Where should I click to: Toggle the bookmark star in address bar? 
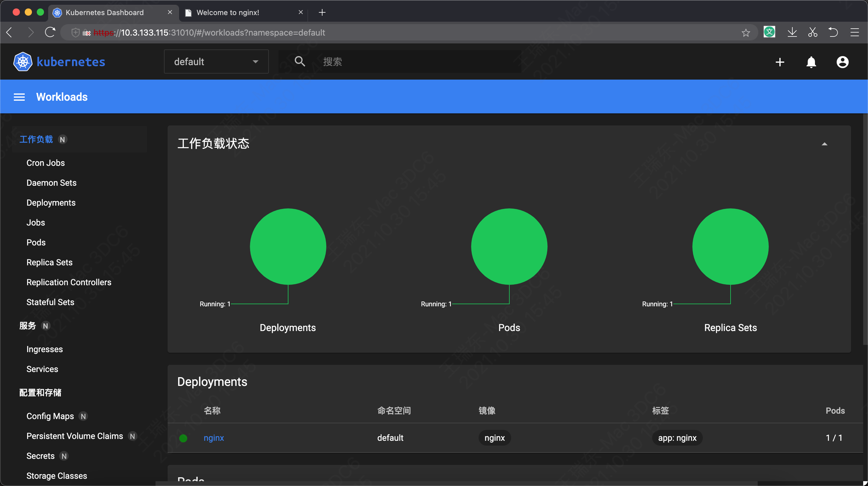point(745,32)
